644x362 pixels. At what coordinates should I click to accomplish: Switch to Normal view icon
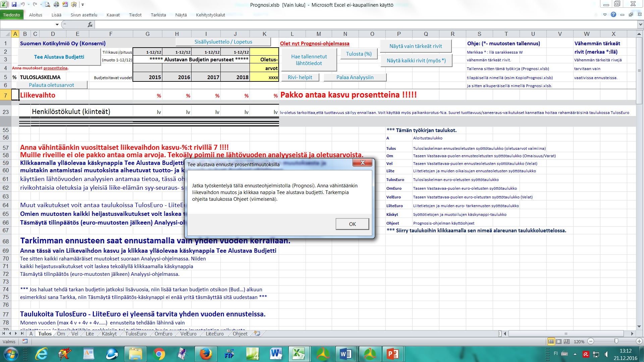point(551,342)
